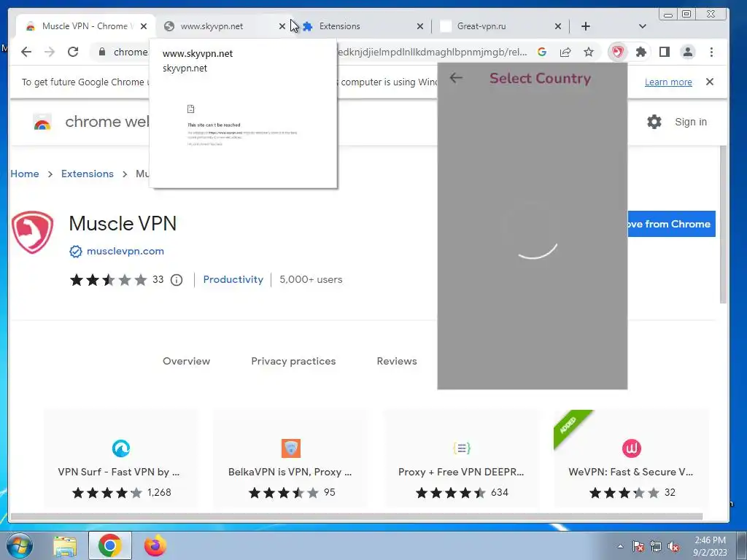
Task: Open Firefox from taskbar
Action: tap(155, 545)
